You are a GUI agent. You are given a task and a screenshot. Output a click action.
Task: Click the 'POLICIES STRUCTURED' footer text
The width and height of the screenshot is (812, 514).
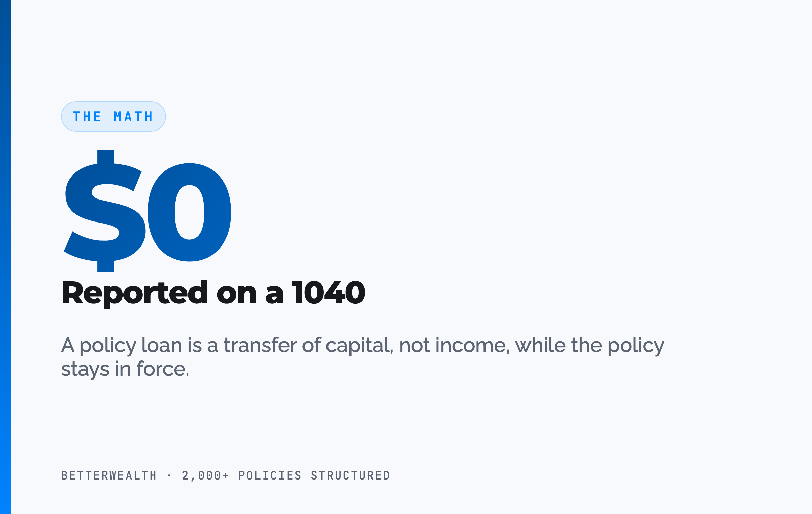(314, 475)
